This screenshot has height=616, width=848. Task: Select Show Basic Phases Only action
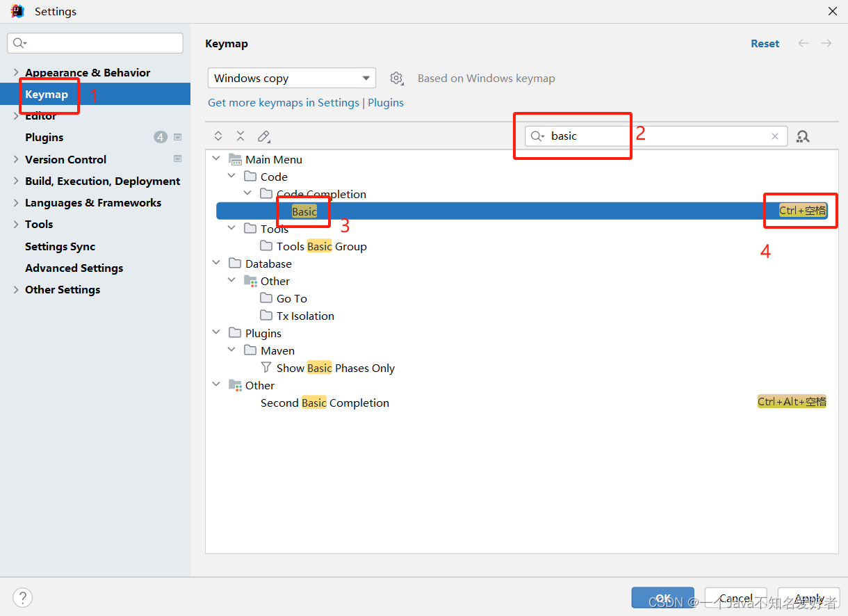pos(336,368)
